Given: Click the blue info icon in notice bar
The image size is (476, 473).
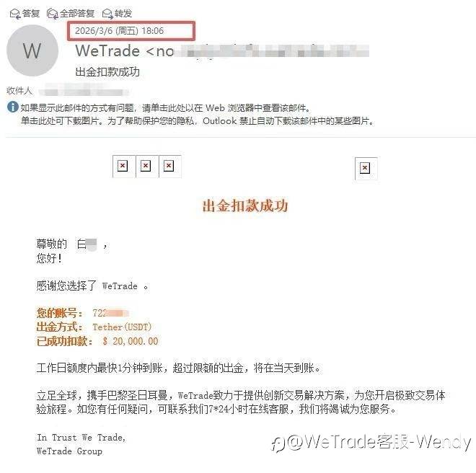Looking at the screenshot, I should (13, 107).
